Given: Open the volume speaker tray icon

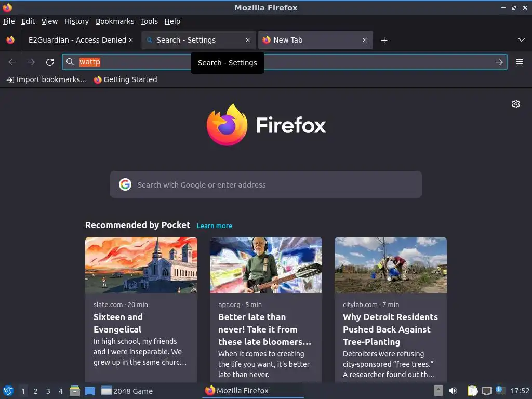Looking at the screenshot, I should (453, 391).
